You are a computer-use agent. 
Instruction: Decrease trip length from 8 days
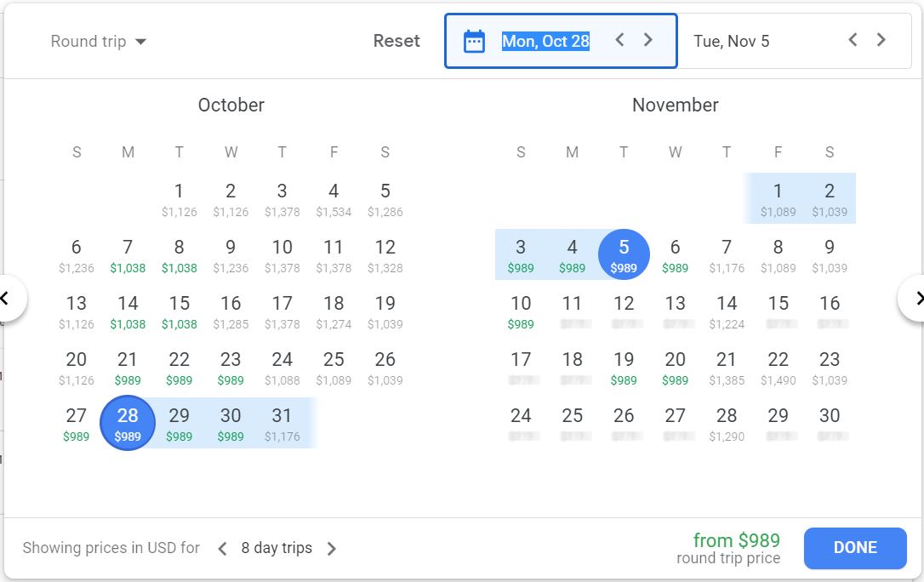pyautogui.click(x=222, y=549)
